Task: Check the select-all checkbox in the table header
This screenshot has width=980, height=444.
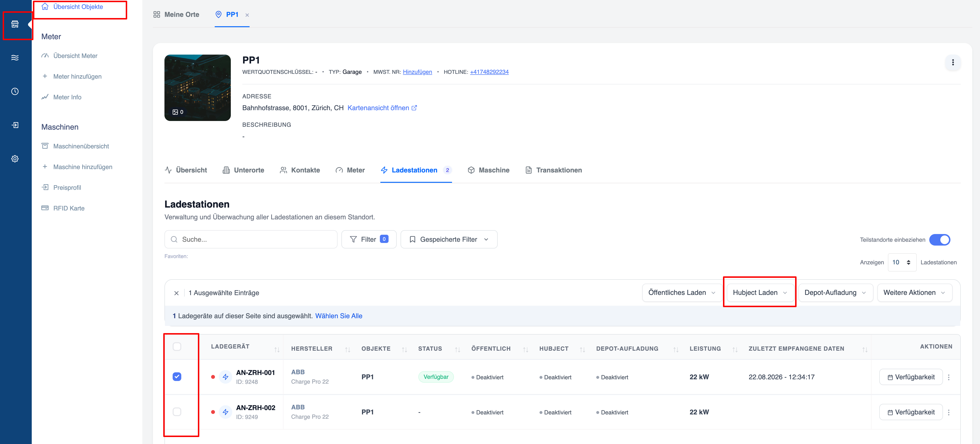Action: coord(177,347)
